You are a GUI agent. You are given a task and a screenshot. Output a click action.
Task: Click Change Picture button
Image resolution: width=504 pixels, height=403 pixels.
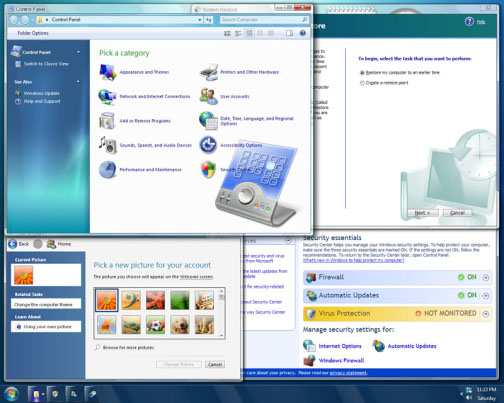[x=179, y=364]
